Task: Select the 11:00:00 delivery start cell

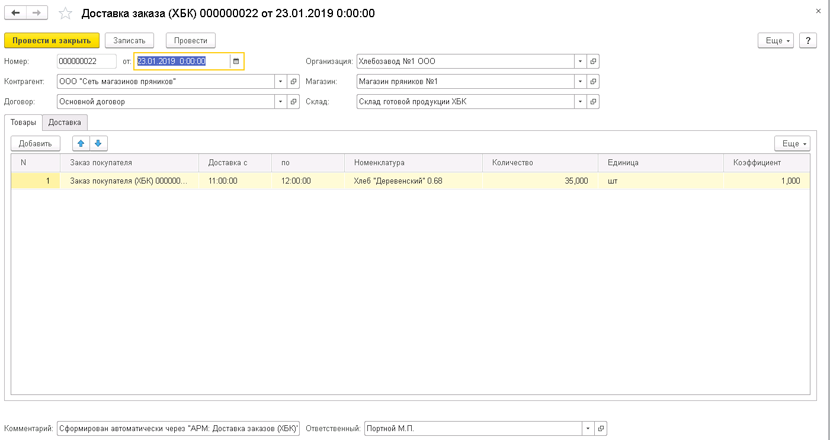Action: (235, 181)
